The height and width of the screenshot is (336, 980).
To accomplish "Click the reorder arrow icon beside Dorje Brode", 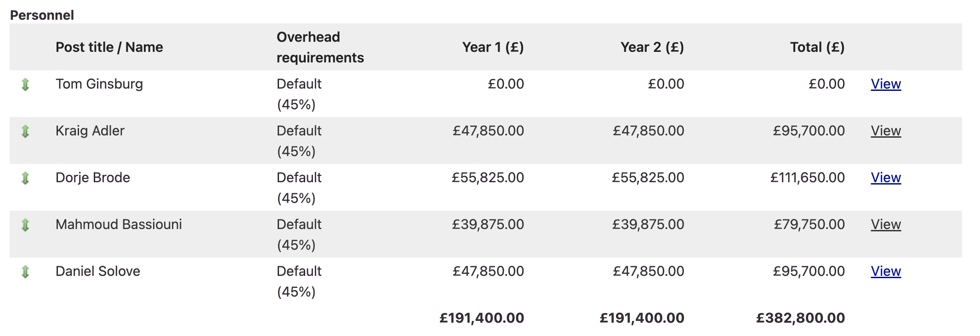I will point(25,178).
